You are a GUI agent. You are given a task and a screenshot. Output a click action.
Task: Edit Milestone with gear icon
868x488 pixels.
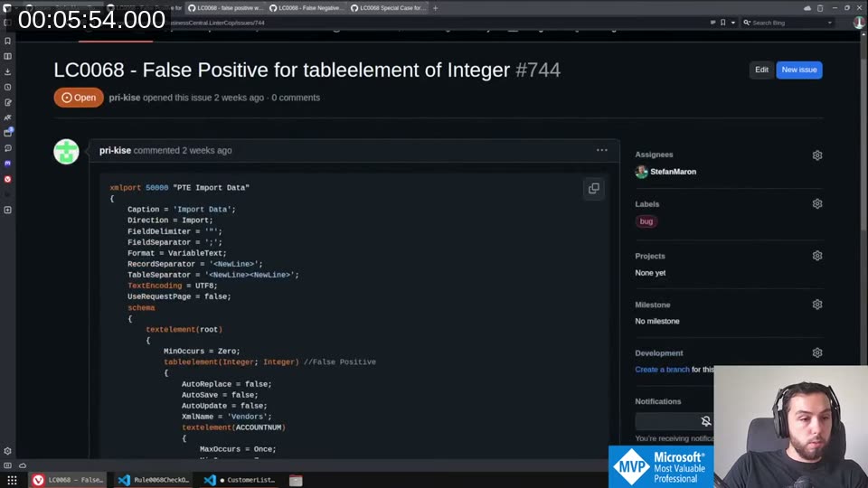click(817, 305)
